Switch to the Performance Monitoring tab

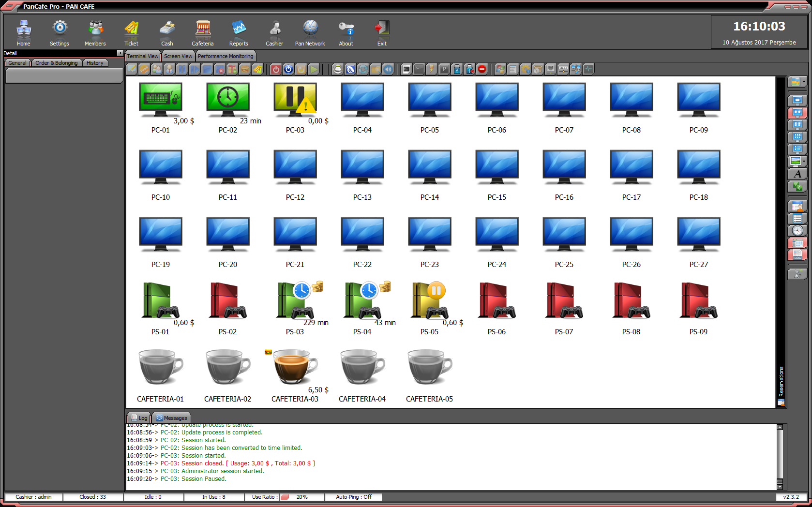226,56
